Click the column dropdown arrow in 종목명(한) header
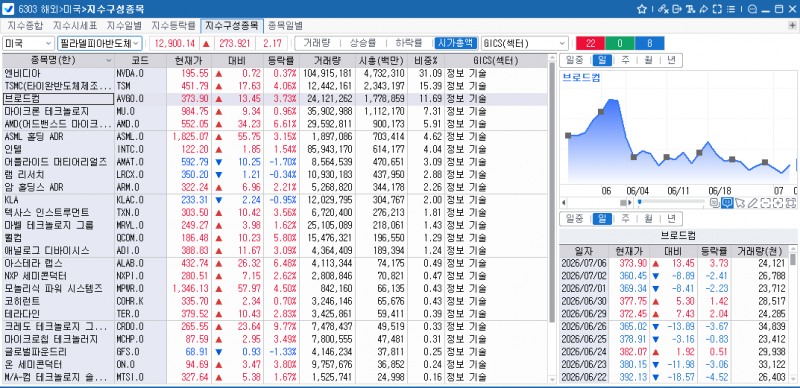800x388 pixels. click(x=108, y=61)
